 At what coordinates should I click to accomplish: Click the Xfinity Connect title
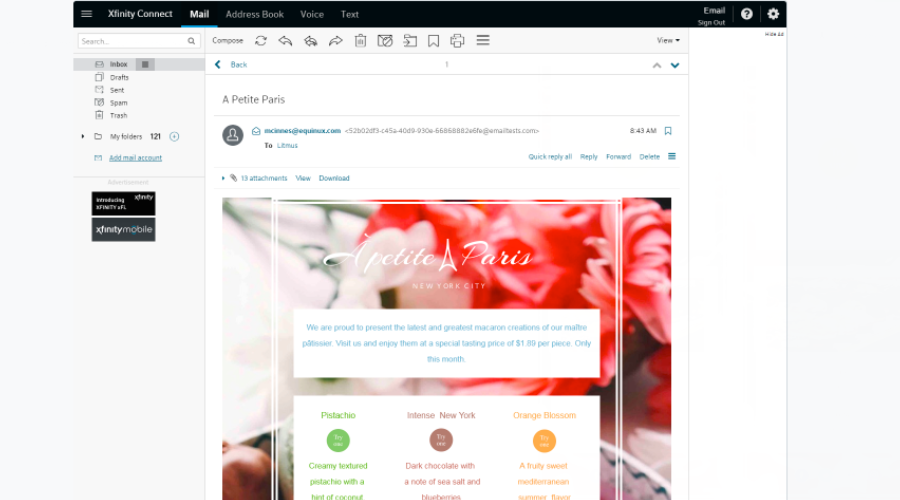pyautogui.click(x=140, y=14)
